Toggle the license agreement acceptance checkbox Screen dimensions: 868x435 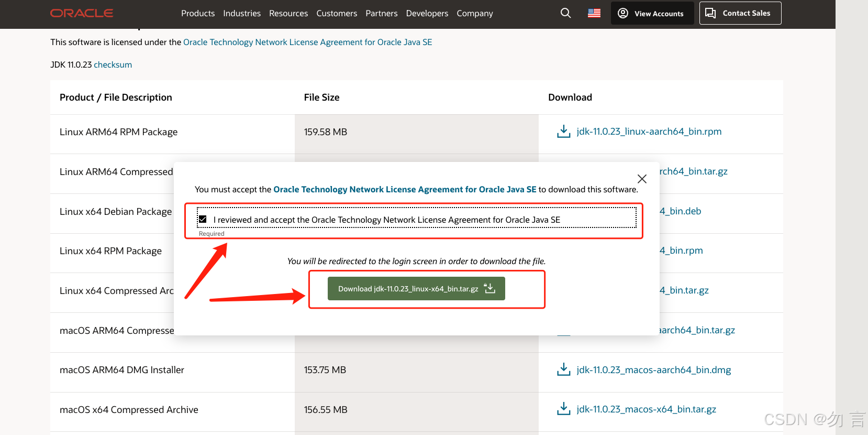tap(203, 219)
